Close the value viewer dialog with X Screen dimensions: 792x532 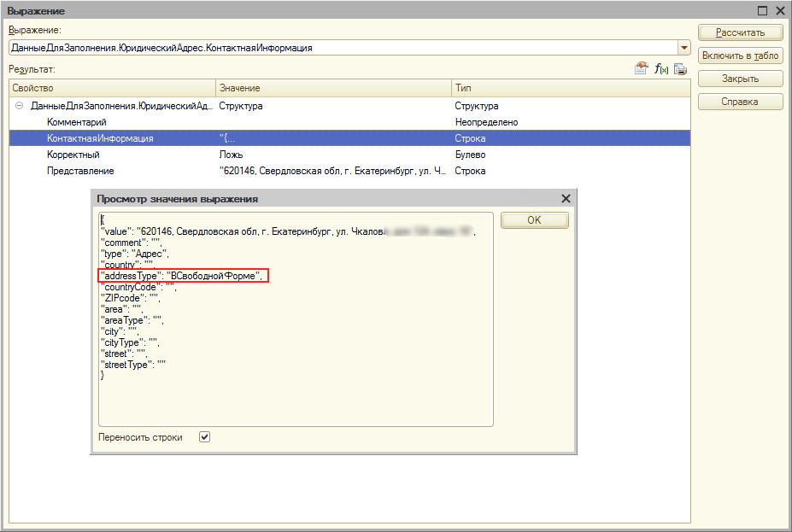(566, 199)
